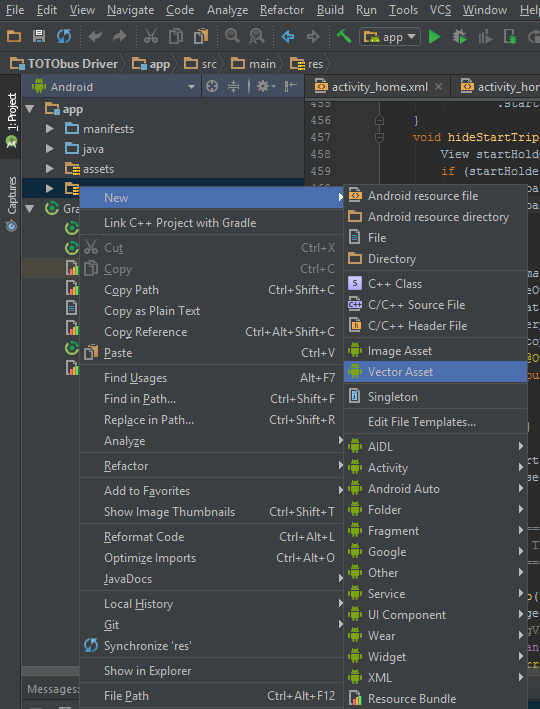Click the Make Project hammer icon
The image size is (540, 709).
point(344,36)
